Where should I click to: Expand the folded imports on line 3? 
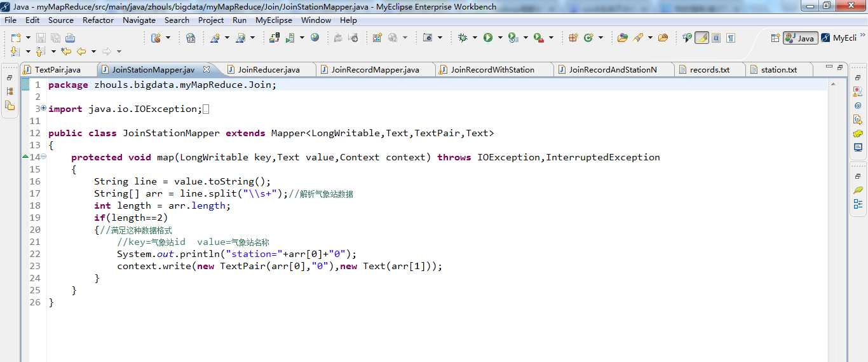[43, 109]
